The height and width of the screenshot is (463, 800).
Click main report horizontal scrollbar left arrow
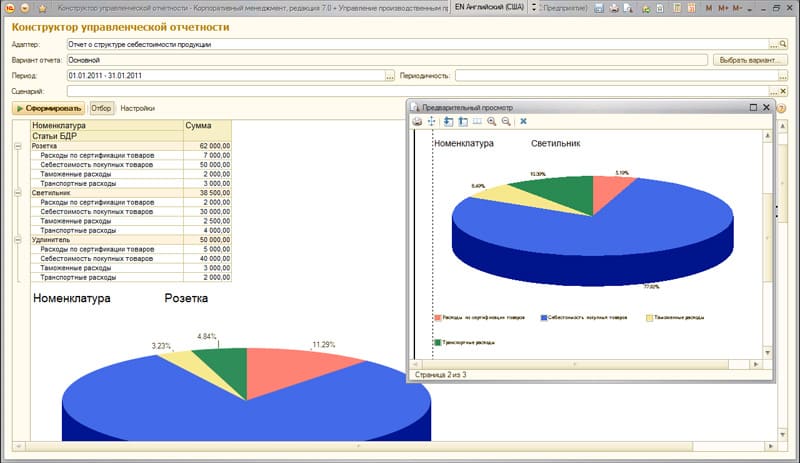(18, 446)
